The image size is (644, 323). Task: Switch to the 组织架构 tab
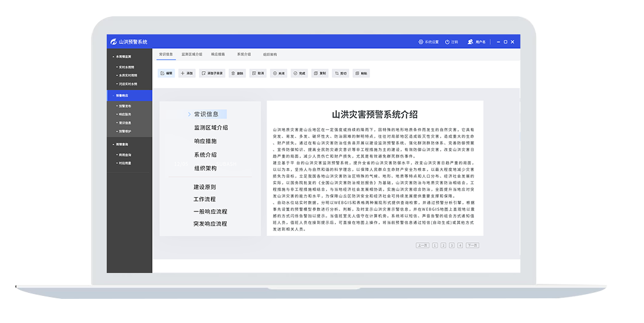270,54
